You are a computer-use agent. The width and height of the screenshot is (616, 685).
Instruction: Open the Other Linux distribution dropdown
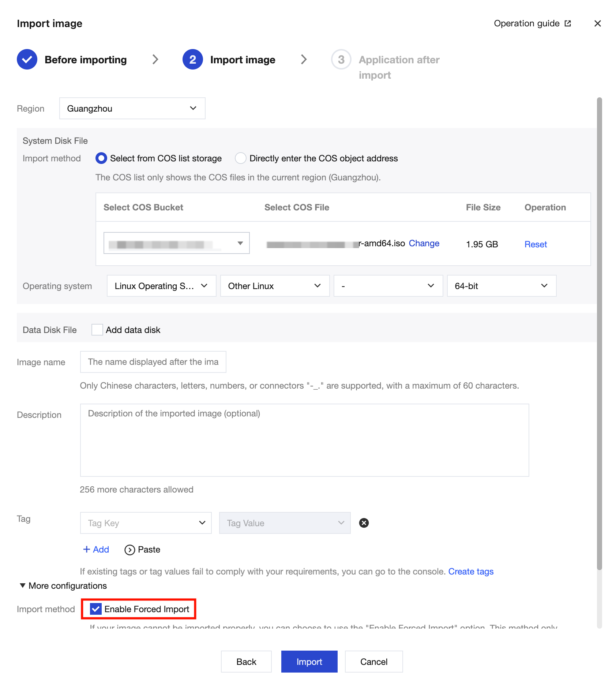[x=274, y=286]
